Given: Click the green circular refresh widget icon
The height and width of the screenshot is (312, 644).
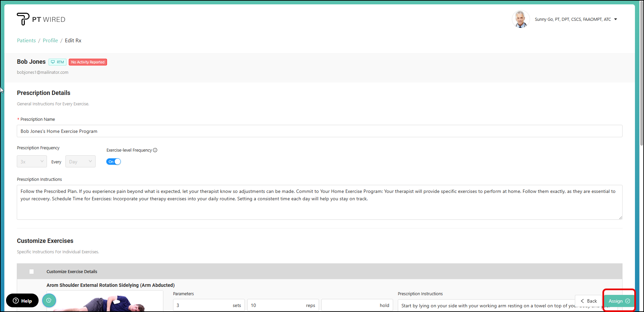Looking at the screenshot, I should 49,301.
